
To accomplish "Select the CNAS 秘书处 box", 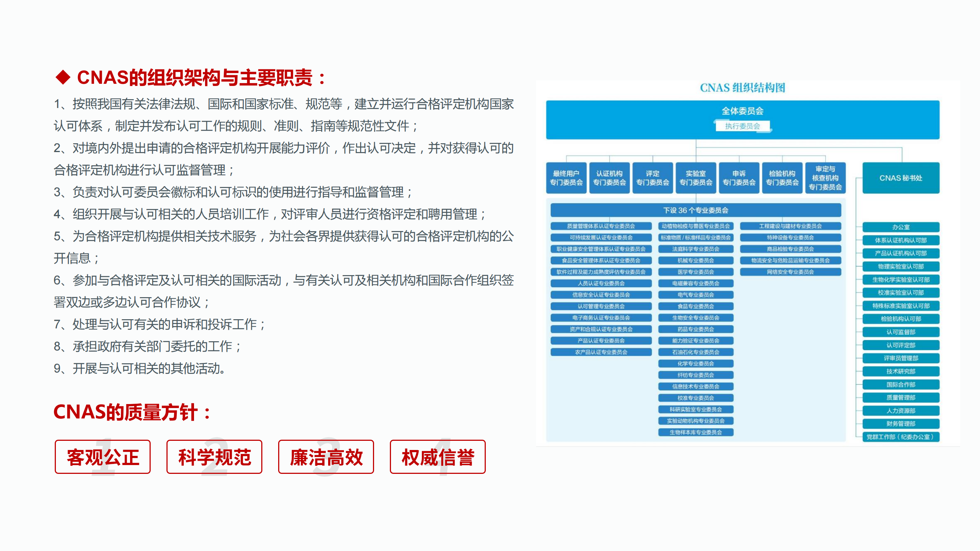I will click(x=901, y=178).
